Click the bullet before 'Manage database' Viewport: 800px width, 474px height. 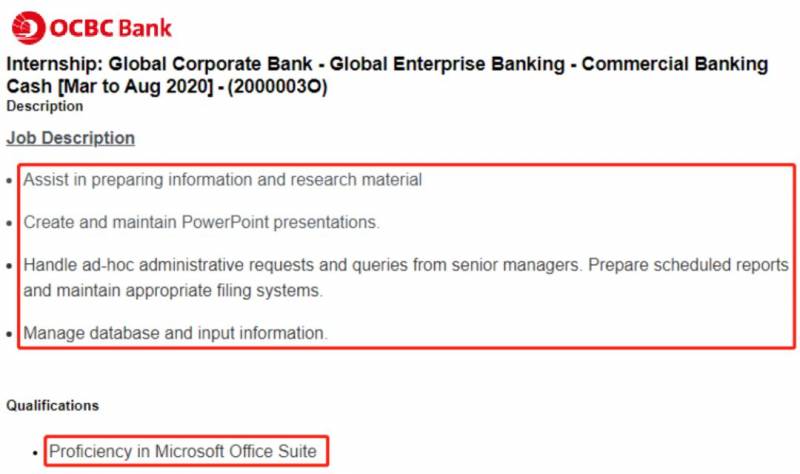(10, 333)
